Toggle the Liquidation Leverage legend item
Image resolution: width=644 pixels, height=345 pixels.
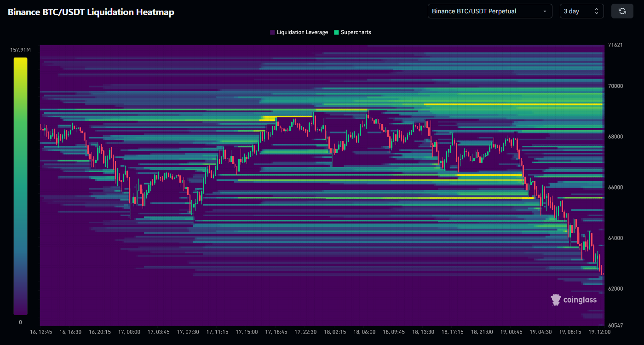click(299, 32)
